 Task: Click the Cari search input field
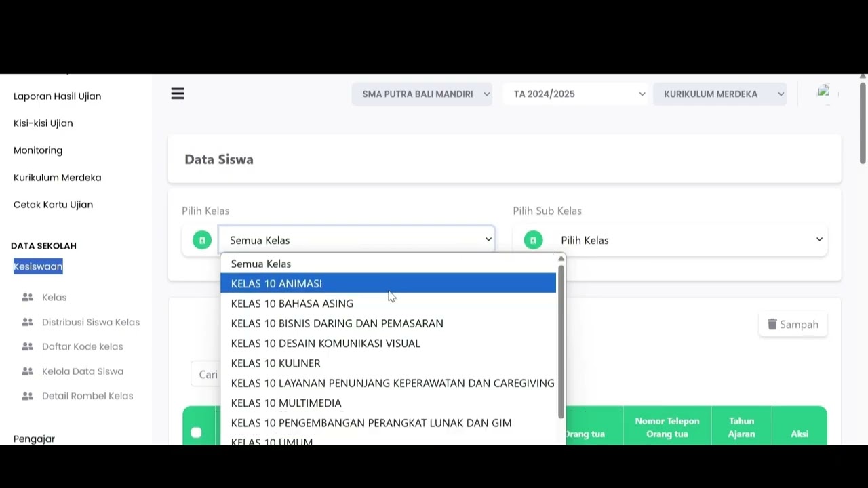coord(206,374)
